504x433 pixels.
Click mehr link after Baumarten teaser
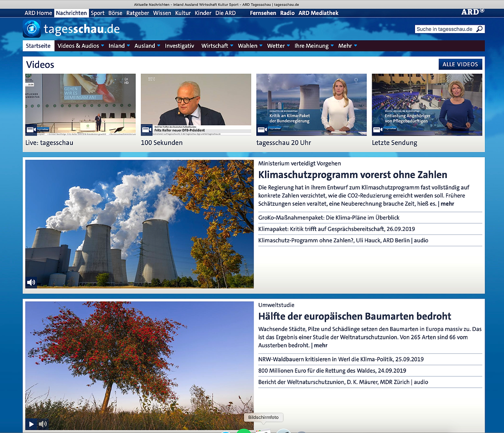[321, 345]
